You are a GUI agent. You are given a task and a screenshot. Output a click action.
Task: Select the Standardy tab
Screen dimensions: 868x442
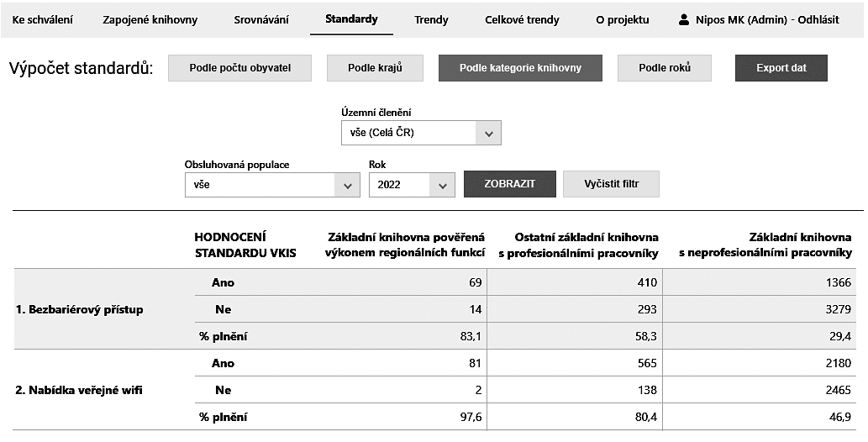(351, 19)
